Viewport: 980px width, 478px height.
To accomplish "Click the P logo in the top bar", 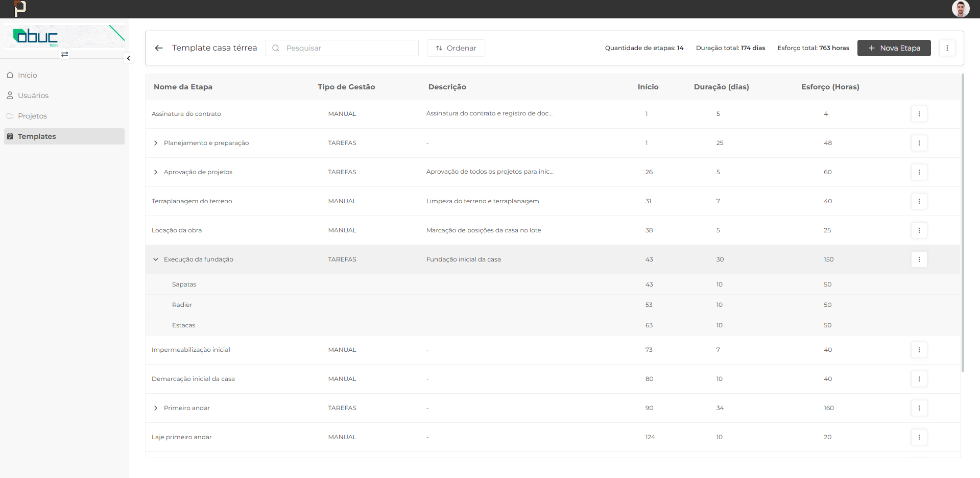I will [20, 9].
